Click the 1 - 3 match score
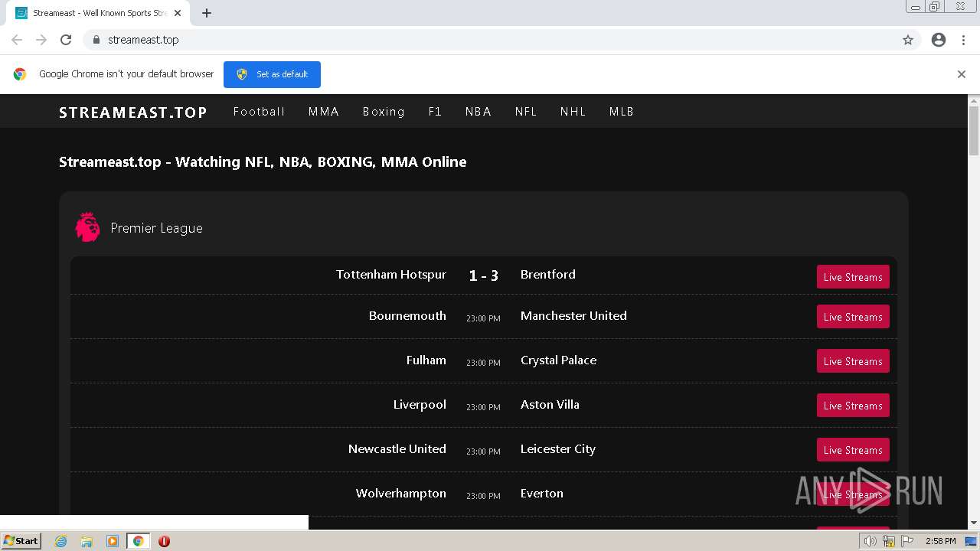Screen dimensions: 980x551 [x=484, y=275]
